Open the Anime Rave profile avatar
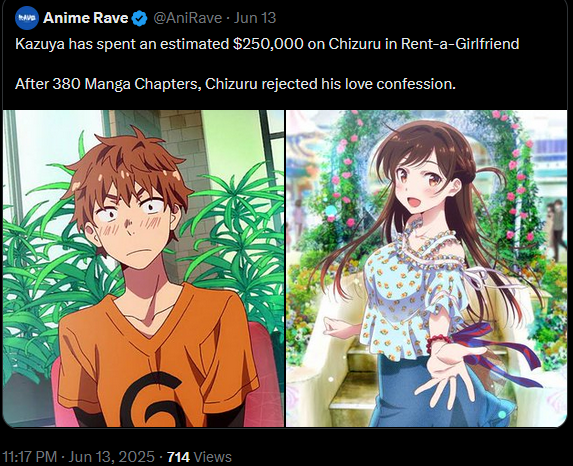 pos(27,18)
